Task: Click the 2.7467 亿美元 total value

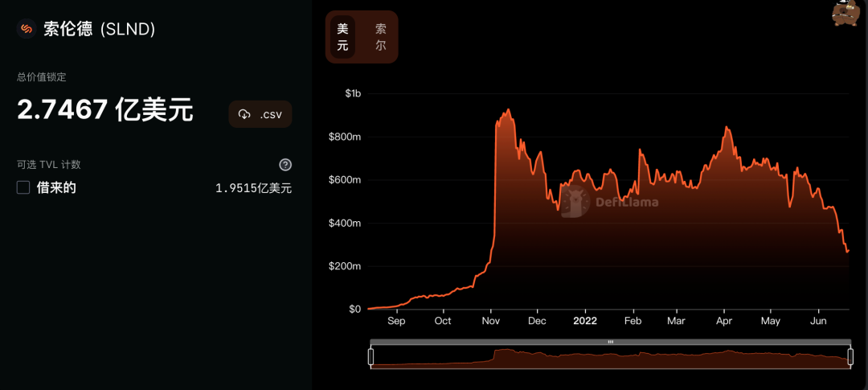Action: coord(105,110)
